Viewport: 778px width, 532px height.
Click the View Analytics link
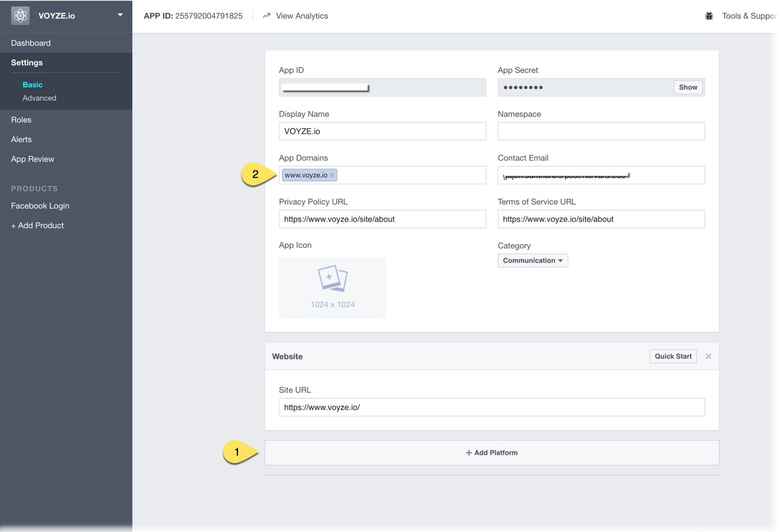302,16
